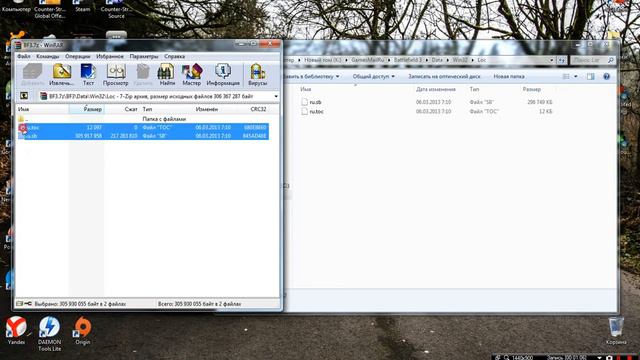Go to Новый том (K:) in the breadcrumb
Screen dimensions: 640x360
[x=322, y=60]
